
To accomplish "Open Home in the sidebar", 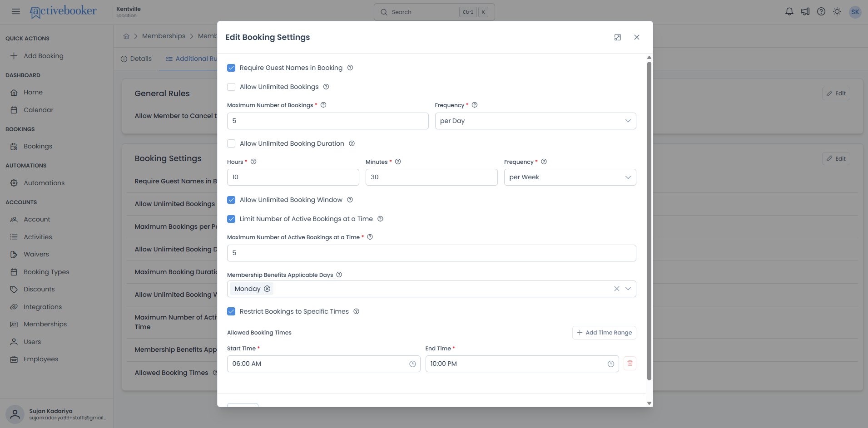I will (33, 92).
